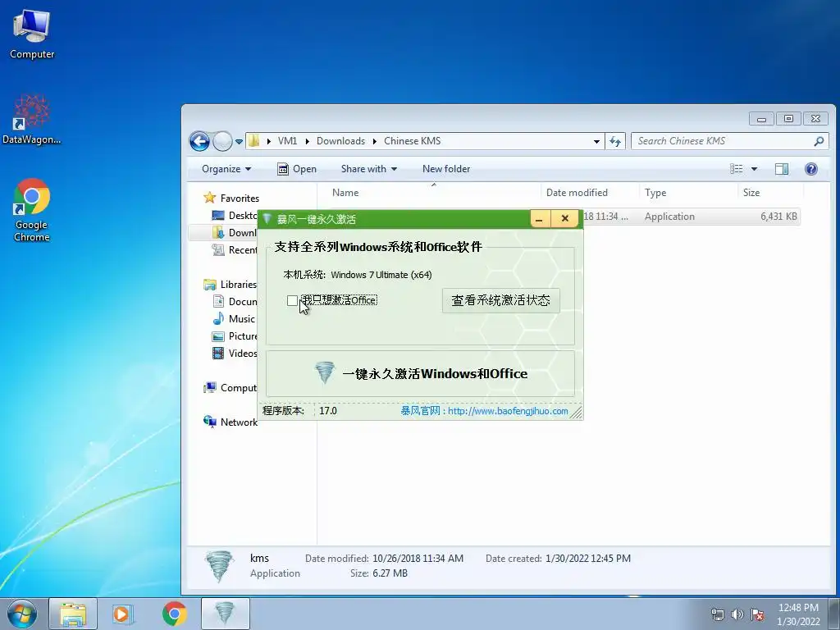Image resolution: width=840 pixels, height=630 pixels.
Task: Launch Google Chrome from the desktop
Action: pos(32,210)
